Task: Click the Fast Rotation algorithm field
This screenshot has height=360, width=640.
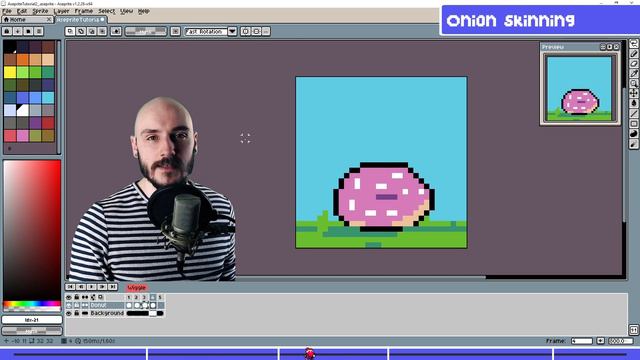Action: coord(206,31)
